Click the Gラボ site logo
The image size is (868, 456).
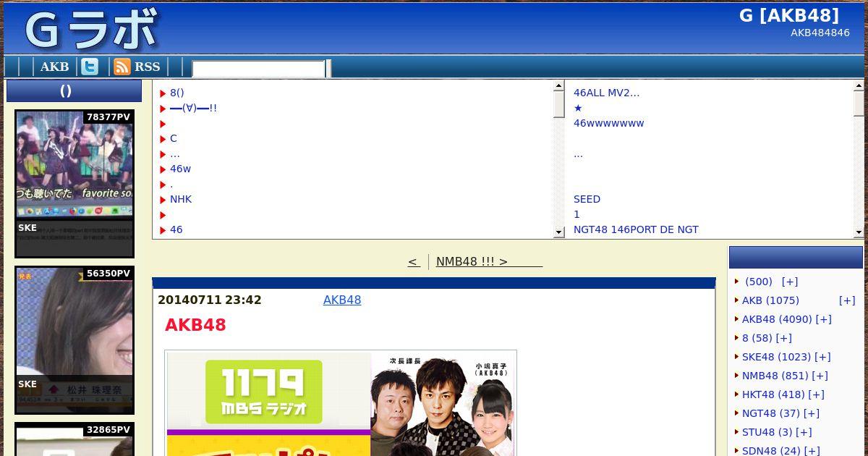click(91, 31)
